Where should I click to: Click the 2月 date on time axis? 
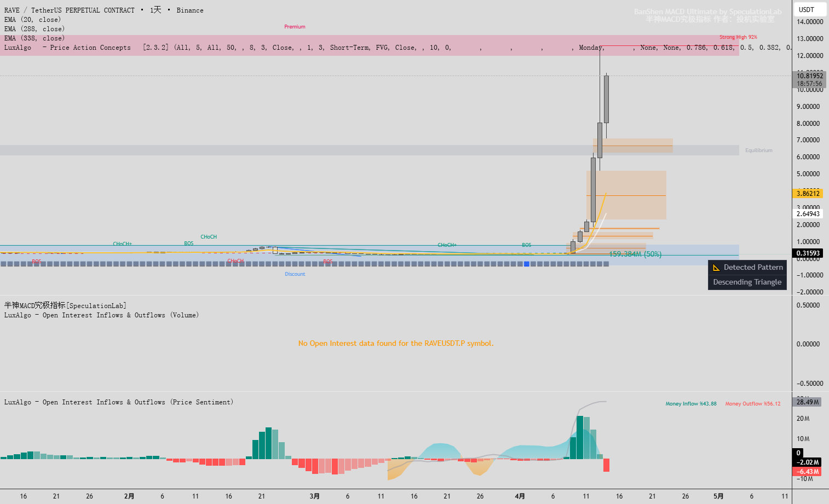pos(129,496)
